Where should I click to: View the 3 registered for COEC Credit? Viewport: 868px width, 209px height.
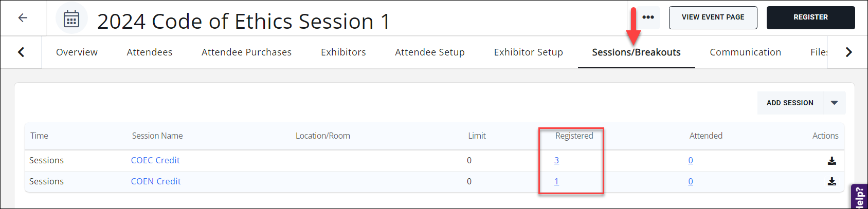click(x=556, y=160)
